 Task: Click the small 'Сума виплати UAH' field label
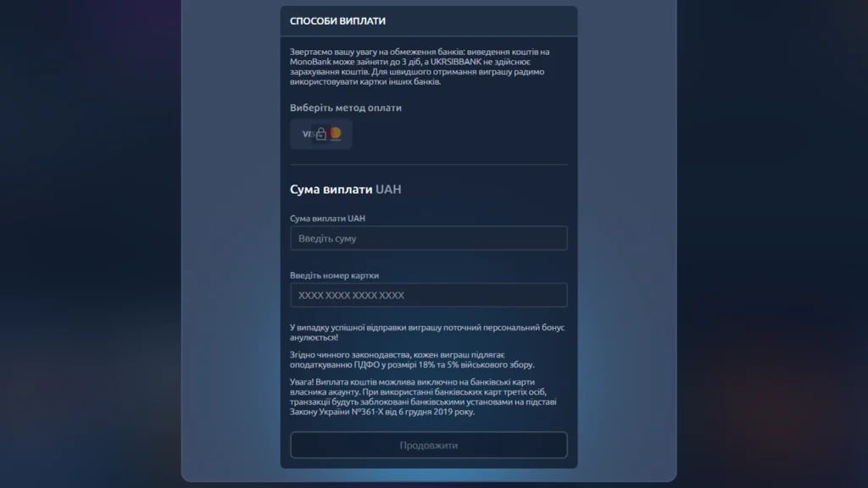327,219
